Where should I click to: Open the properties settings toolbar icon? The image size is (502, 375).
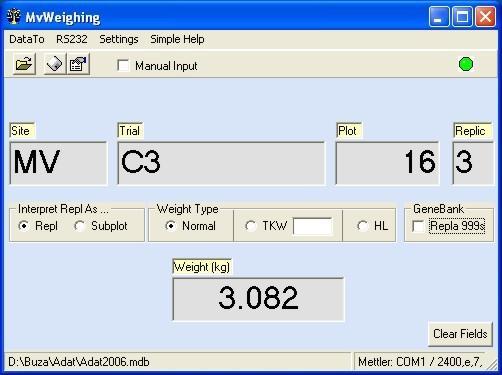tap(78, 64)
